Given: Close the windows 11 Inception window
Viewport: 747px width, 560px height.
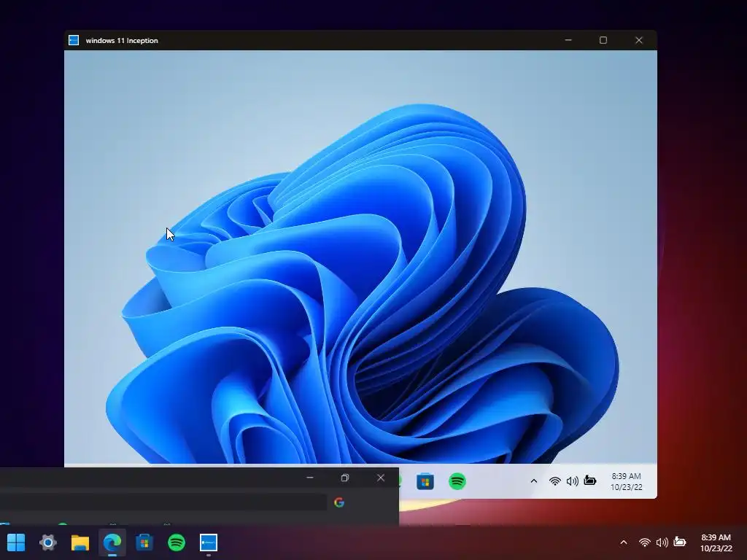Looking at the screenshot, I should click(x=639, y=40).
